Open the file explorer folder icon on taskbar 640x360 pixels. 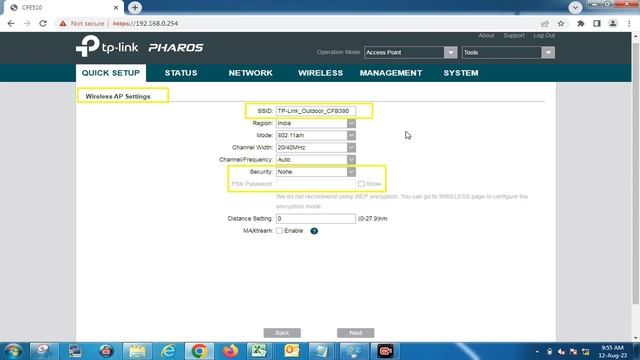click(137, 351)
